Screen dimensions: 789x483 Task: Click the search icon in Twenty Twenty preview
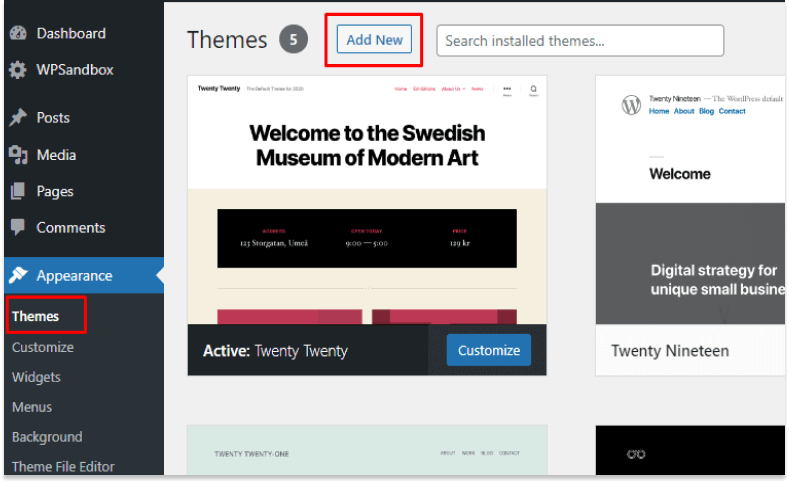pyautogui.click(x=533, y=90)
